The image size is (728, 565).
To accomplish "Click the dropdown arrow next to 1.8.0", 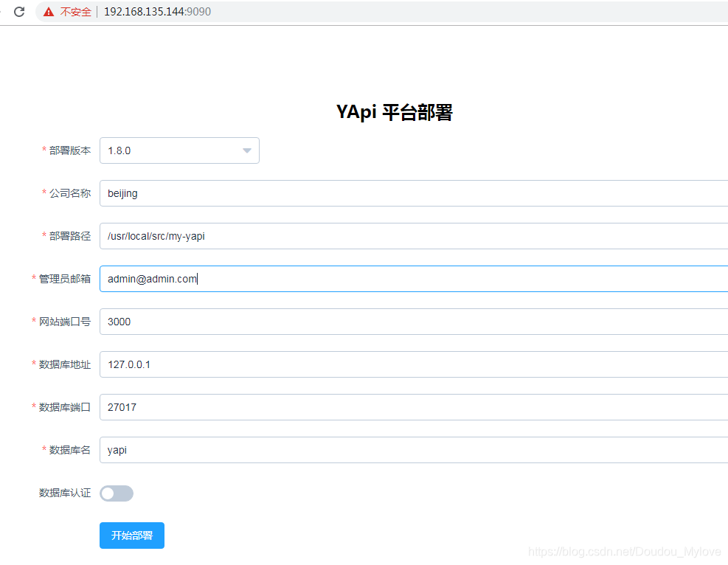I will 246,150.
